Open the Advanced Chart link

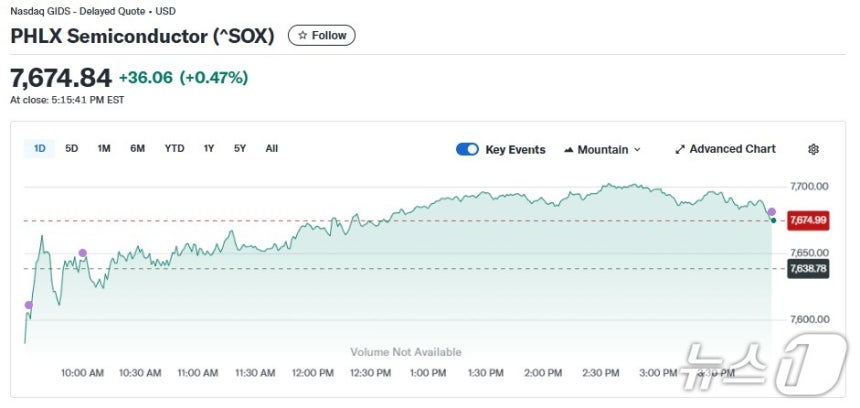(732, 149)
